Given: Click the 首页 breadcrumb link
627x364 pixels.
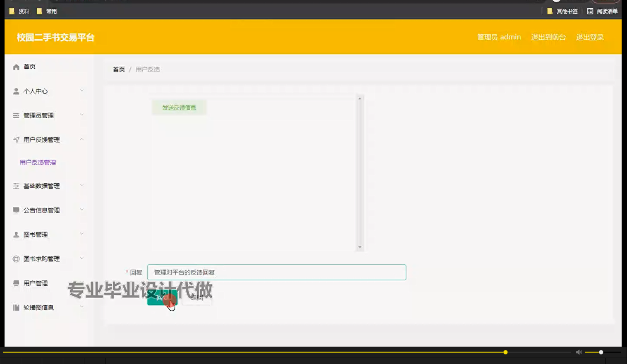Looking at the screenshot, I should pyautogui.click(x=119, y=69).
